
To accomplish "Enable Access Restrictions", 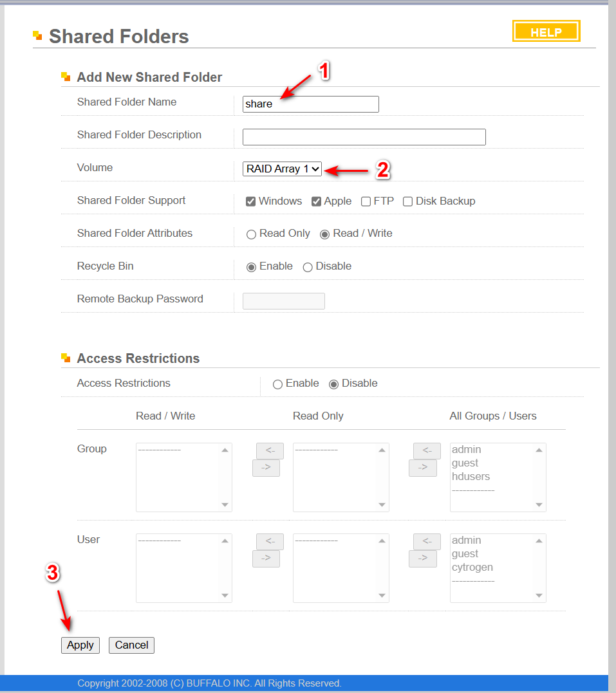I will click(277, 383).
